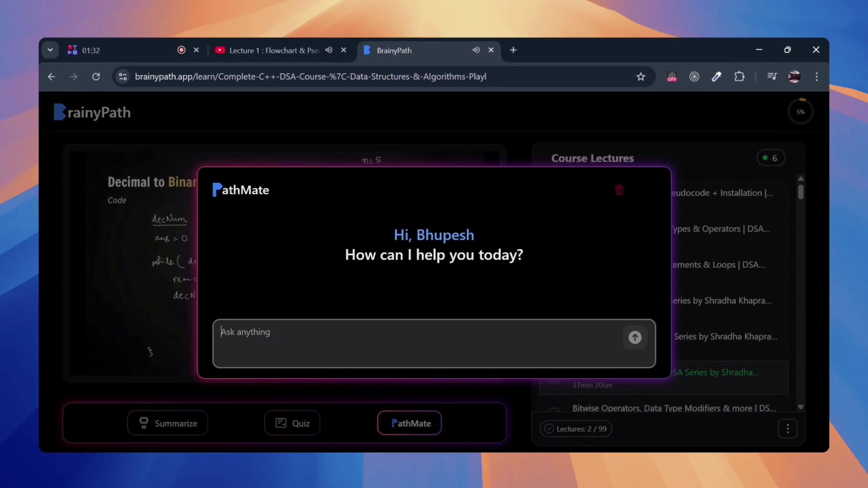
Task: Delete chat with red trash icon
Action: (x=619, y=190)
